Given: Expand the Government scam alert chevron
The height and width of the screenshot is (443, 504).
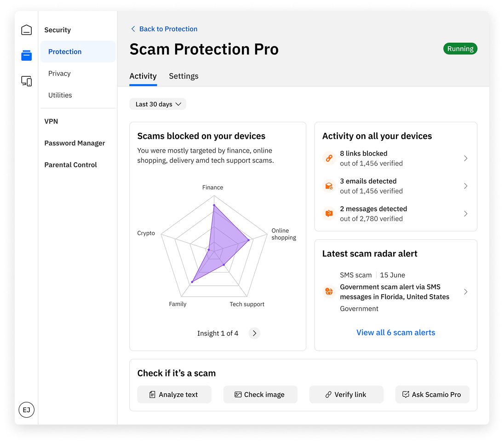Looking at the screenshot, I should (465, 291).
